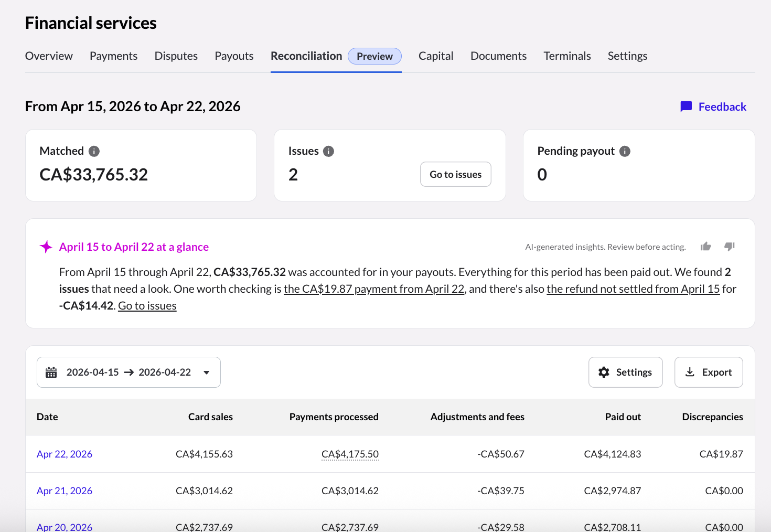Viewport: 771px width, 532px height.
Task: Open the Overview tab
Action: point(49,56)
